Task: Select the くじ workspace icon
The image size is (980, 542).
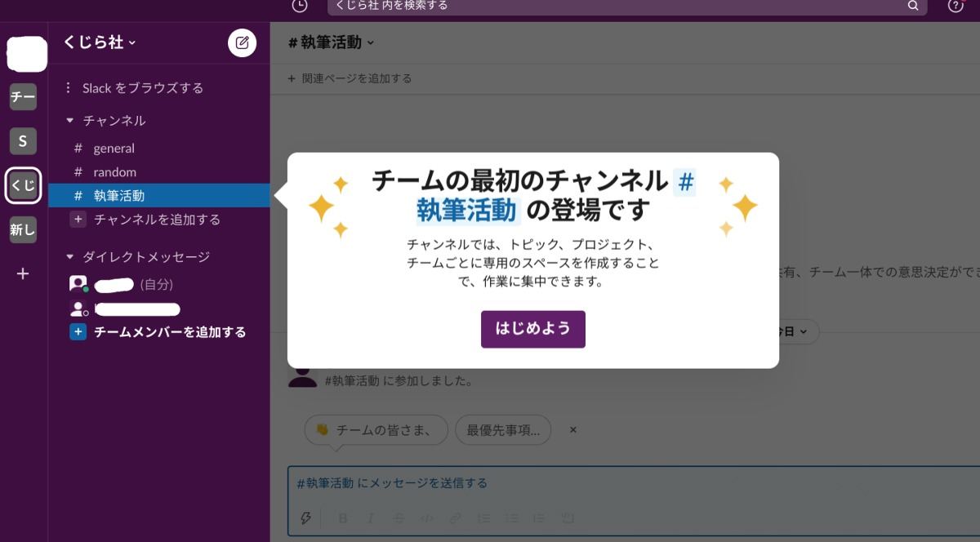Action: 23,186
